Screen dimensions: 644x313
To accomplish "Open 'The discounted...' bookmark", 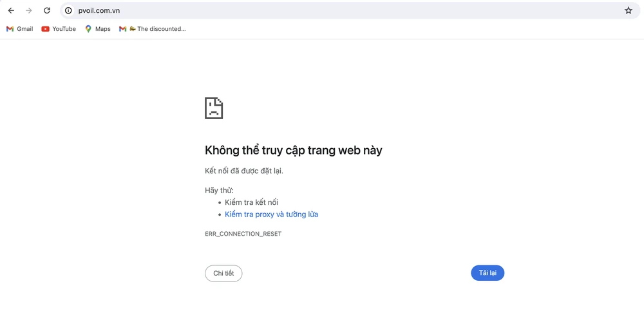I will tap(153, 29).
